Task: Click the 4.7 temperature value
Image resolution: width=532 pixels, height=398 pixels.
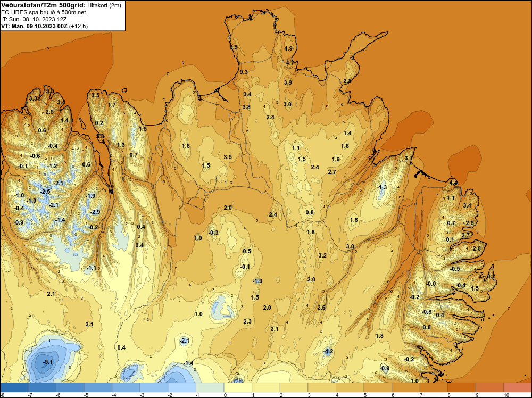Action: tap(290, 63)
